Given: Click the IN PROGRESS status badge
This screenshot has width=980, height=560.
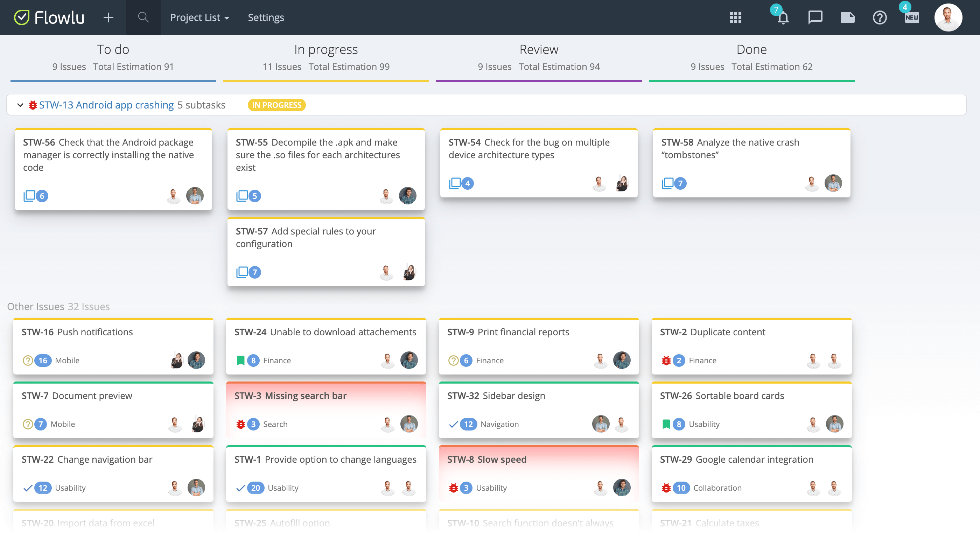Looking at the screenshot, I should point(276,105).
